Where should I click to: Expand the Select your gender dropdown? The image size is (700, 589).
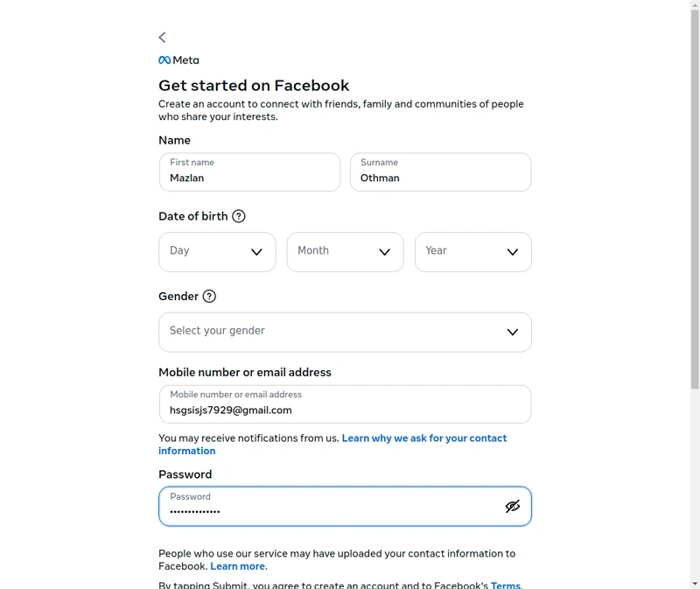pos(345,332)
